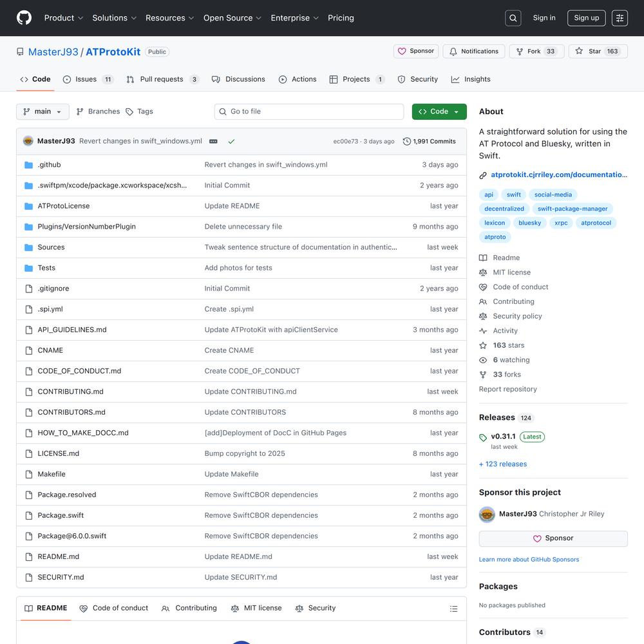Click the fork icon beside 33 forks

click(x=483, y=375)
